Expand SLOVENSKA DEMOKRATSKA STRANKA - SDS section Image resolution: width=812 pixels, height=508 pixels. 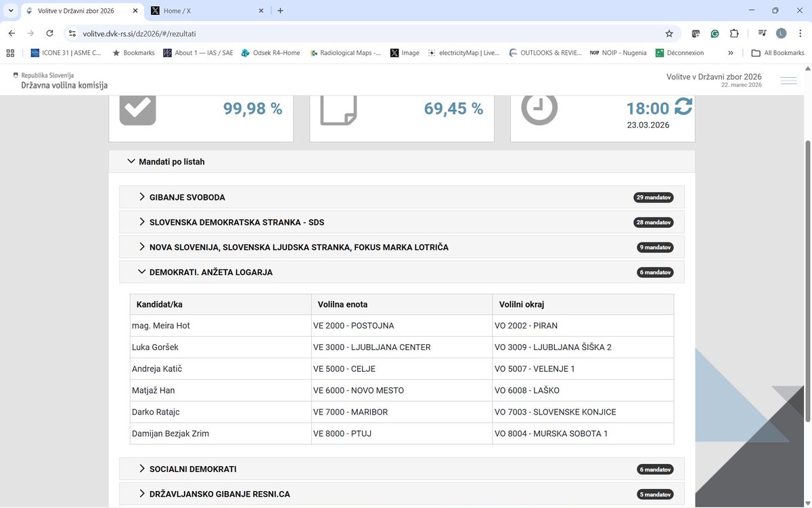click(402, 222)
